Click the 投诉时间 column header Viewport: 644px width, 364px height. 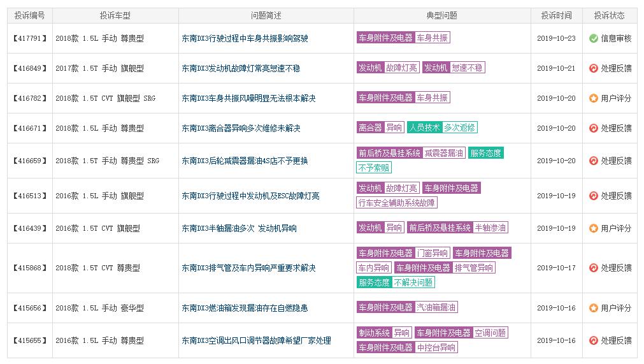point(557,15)
